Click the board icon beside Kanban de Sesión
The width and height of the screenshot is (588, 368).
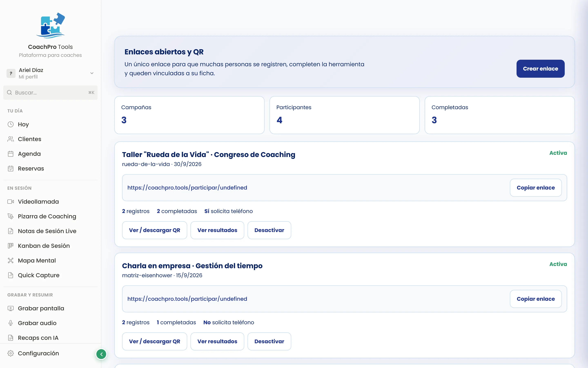[10, 246]
